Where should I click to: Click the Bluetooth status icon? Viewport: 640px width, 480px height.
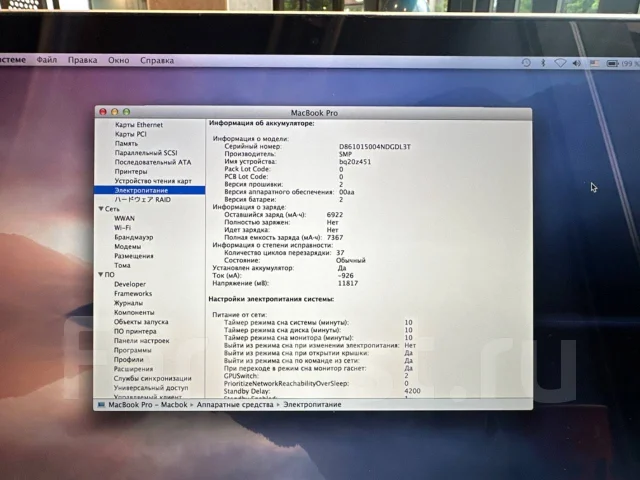[543, 63]
